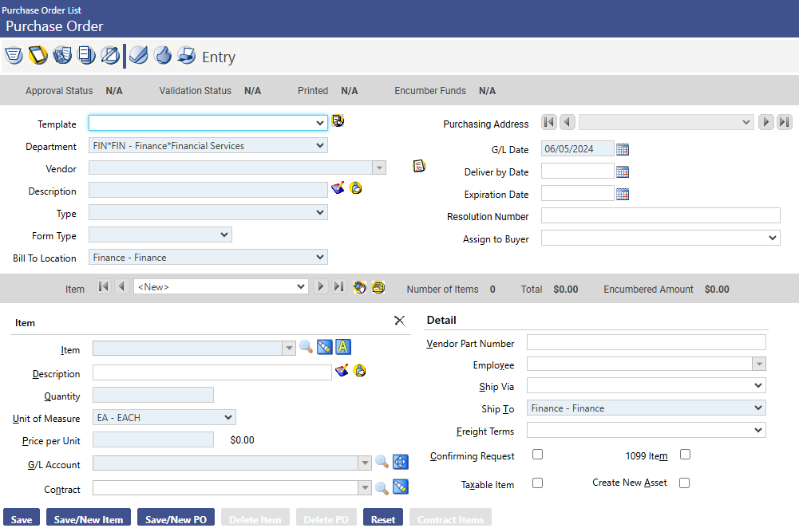Image resolution: width=799 pixels, height=532 pixels.
Task: Go to previous Purchasing Address
Action: click(x=568, y=122)
